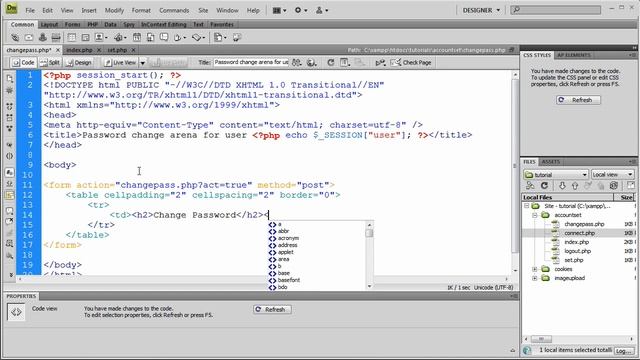640x360 pixels.
Task: Open the Media insert menu
Action: (x=120, y=38)
